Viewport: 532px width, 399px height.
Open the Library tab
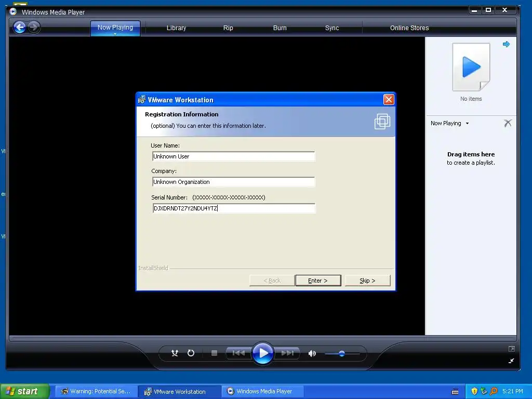[x=176, y=28]
